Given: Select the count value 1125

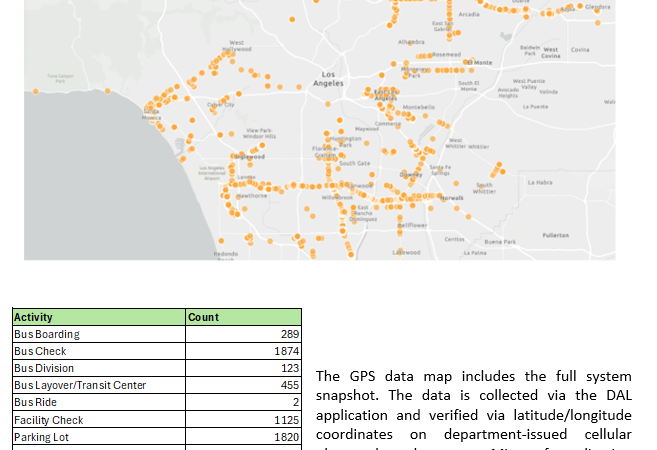Looking at the screenshot, I should 286,421.
